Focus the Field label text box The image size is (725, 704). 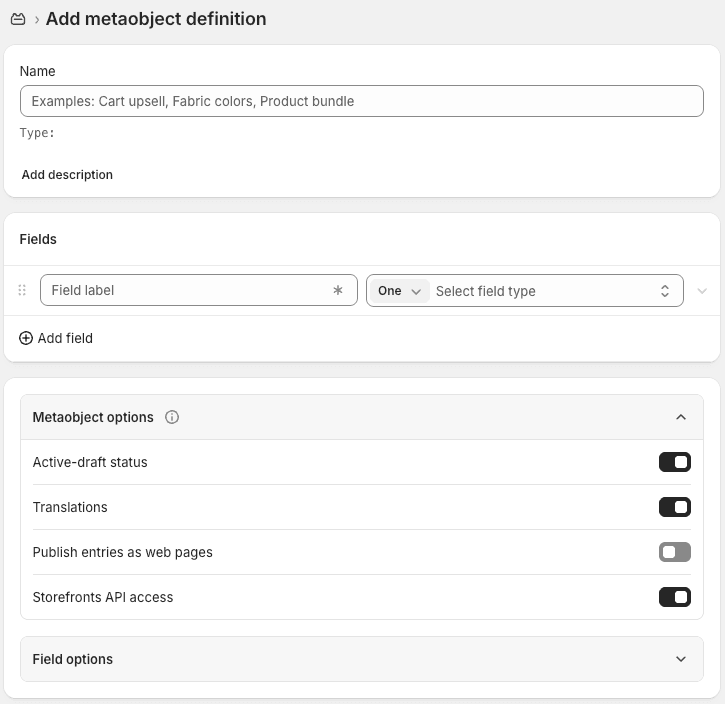coord(185,291)
